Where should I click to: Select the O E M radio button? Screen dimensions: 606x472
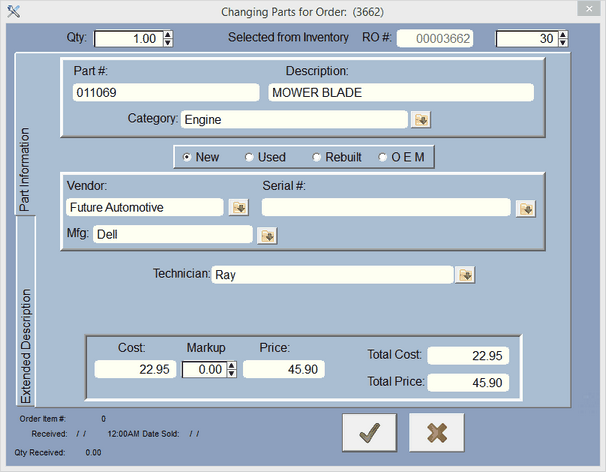click(x=383, y=157)
